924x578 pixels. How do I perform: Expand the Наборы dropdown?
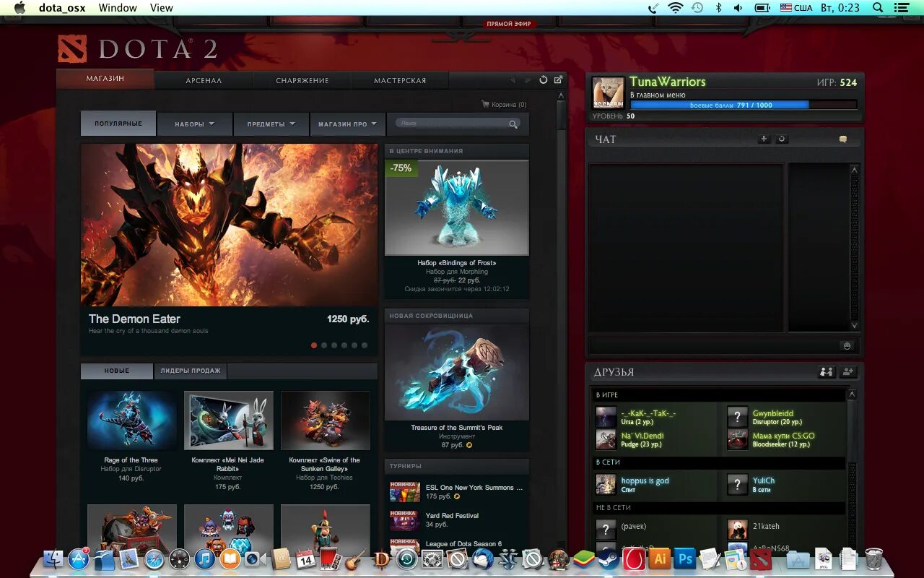coord(195,124)
